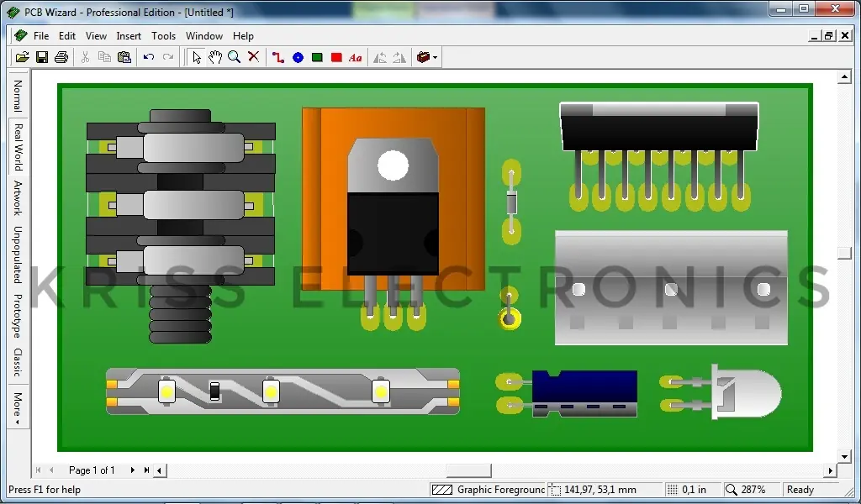Screen dimensions: 861x504
Task: Select the arrow pointer tool
Action: pyautogui.click(x=196, y=57)
